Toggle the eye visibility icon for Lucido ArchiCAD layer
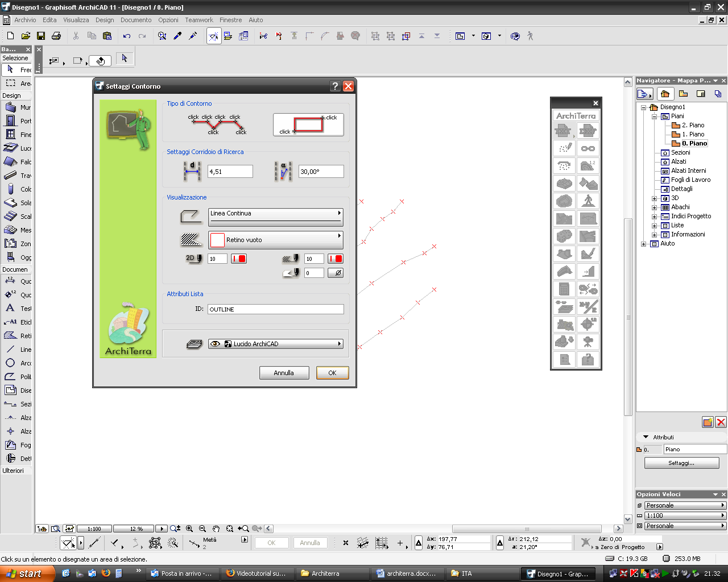728x582 pixels. pyautogui.click(x=215, y=344)
